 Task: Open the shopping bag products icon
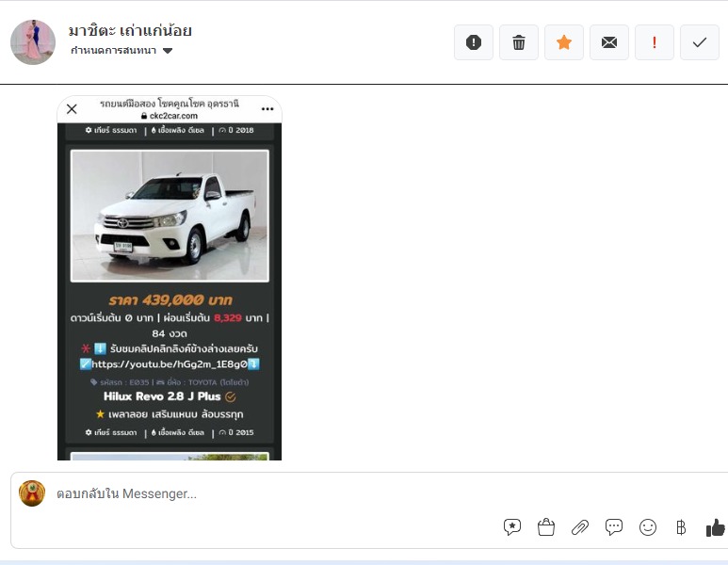[x=546, y=527]
